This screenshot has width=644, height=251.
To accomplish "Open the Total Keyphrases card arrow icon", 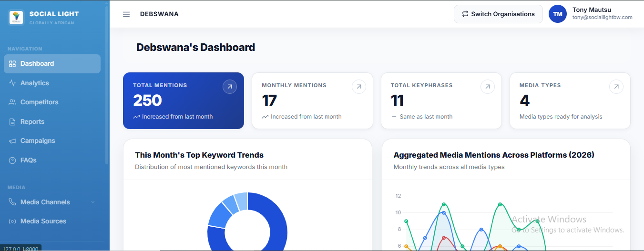I will pyautogui.click(x=488, y=87).
